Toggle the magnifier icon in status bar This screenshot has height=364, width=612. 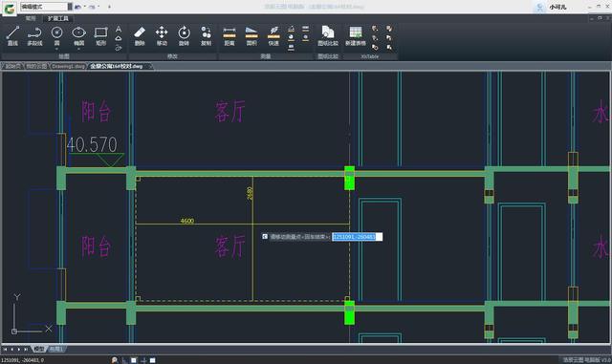(115, 360)
